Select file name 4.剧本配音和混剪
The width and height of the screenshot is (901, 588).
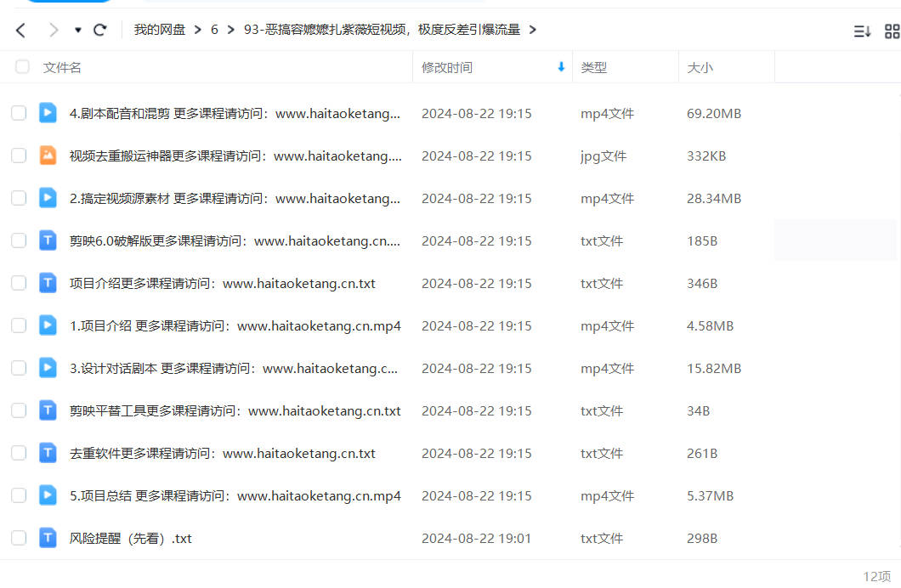click(235, 114)
